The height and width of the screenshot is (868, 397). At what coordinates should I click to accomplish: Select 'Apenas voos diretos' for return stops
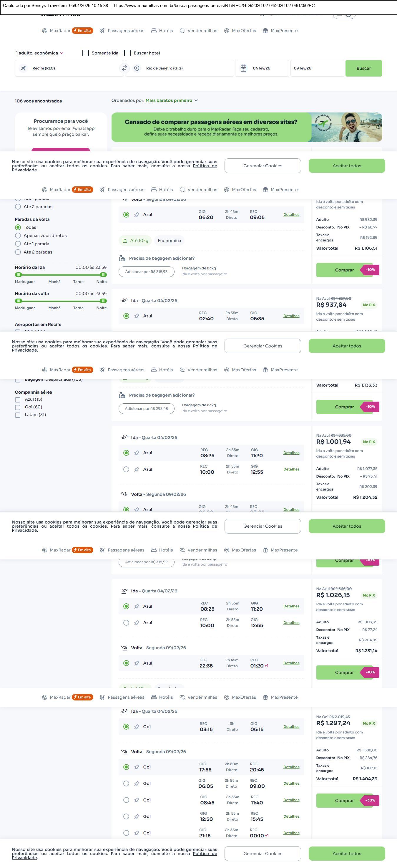(18, 236)
